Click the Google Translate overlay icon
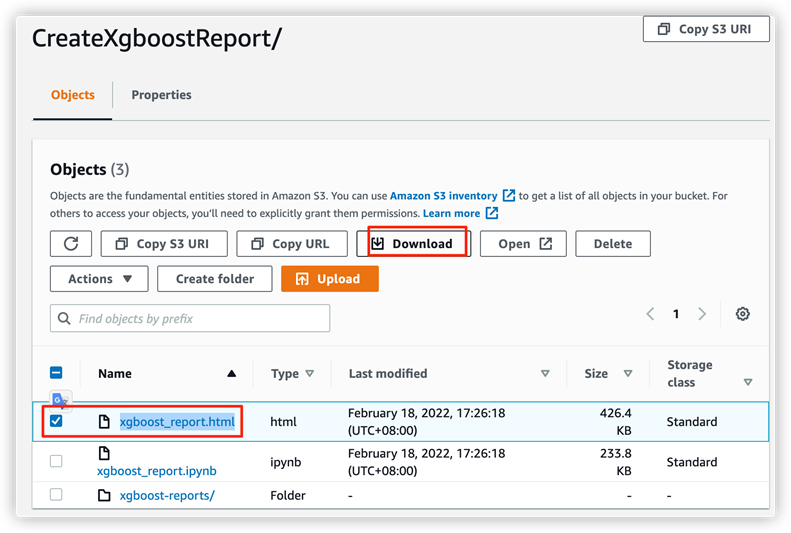Screen dimensions: 791x533 tap(60, 400)
